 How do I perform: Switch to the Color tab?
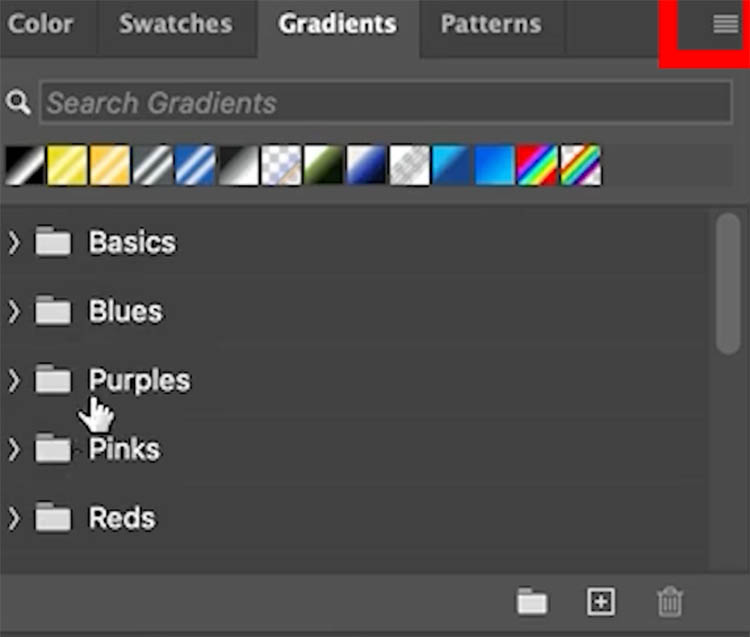tap(43, 24)
